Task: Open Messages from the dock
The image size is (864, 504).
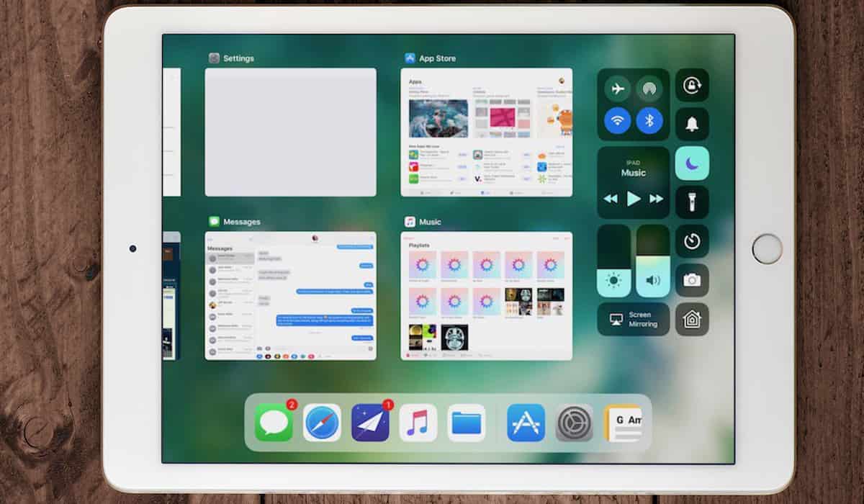Action: pos(274,423)
